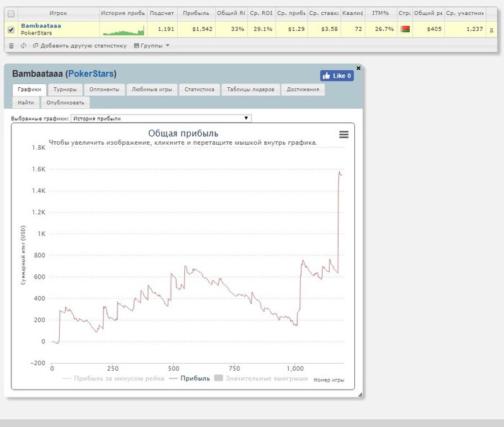The width and height of the screenshot is (504, 427).
Task: Open the PokerStars link in the panel title
Action: pos(91,73)
